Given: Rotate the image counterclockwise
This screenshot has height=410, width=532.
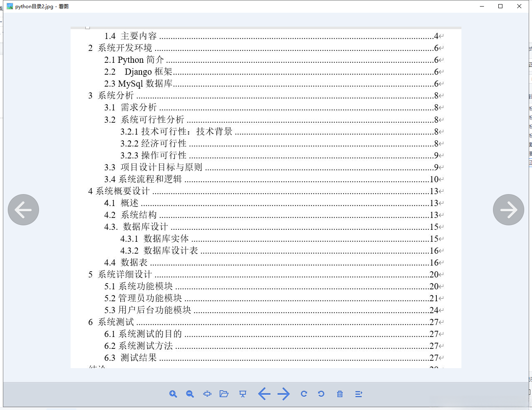Looking at the screenshot, I should point(321,394).
